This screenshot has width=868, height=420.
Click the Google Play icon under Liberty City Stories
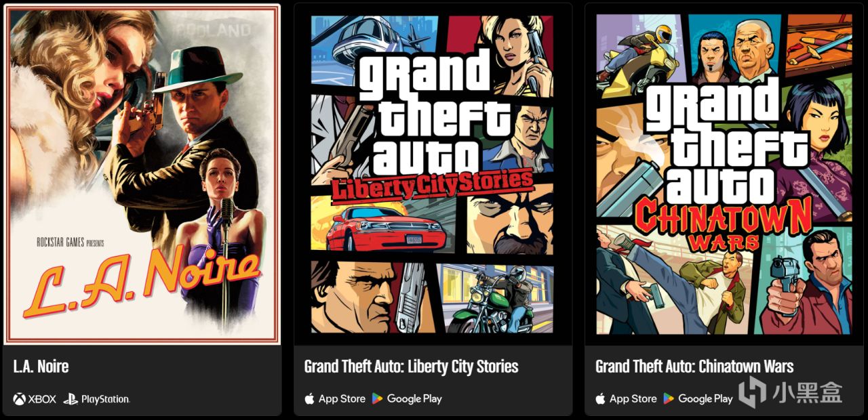377,398
